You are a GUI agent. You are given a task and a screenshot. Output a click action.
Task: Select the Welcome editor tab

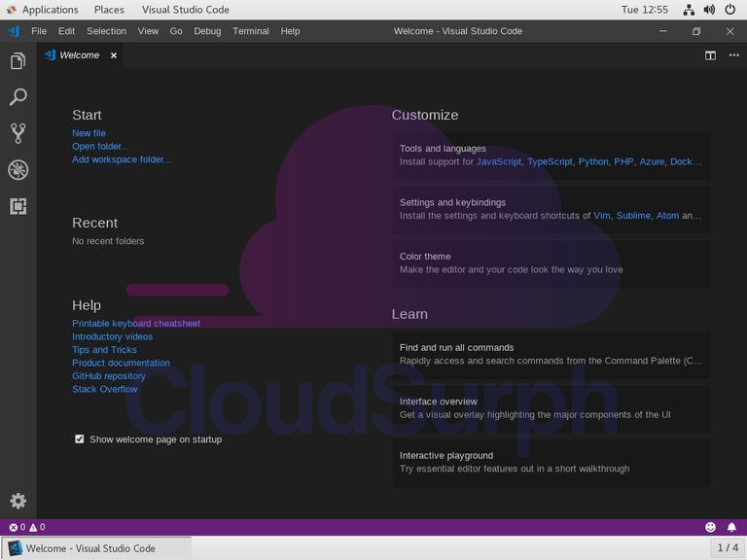point(79,55)
